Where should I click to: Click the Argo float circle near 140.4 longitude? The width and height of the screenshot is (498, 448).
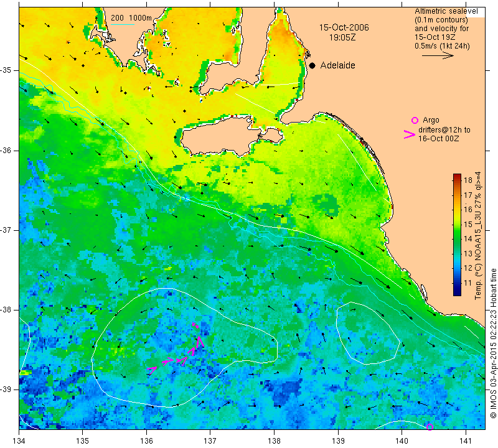430,427
